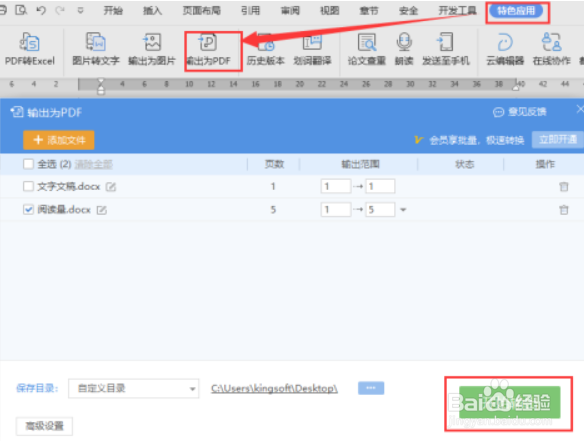The image size is (584, 441).
Task: Click the 阅读量.docx file name
Action: [64, 210]
